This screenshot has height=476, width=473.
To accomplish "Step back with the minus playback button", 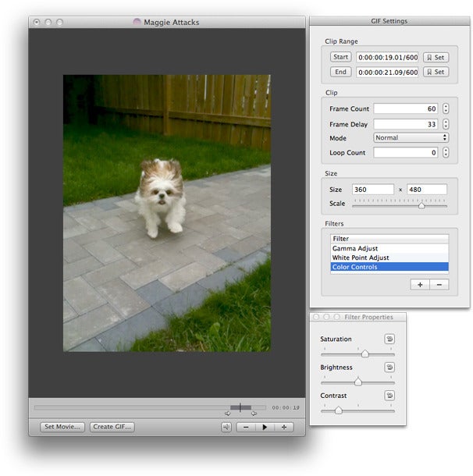I will click(x=246, y=427).
